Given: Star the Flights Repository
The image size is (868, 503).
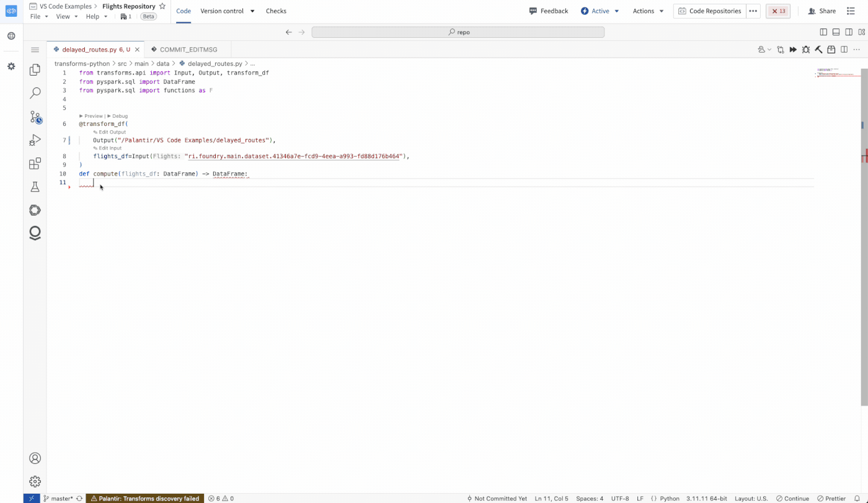Looking at the screenshot, I should (162, 6).
